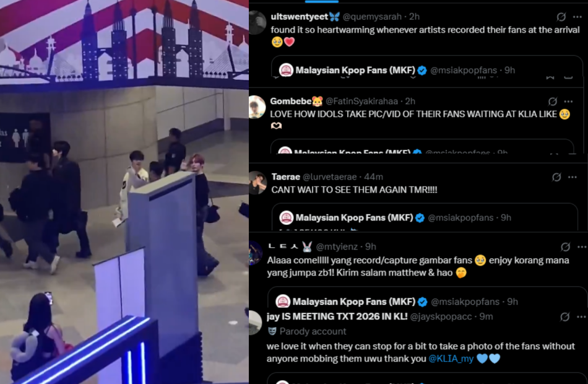Click Grok icon on LEA's tweet
This screenshot has height=384, width=588.
566,247
